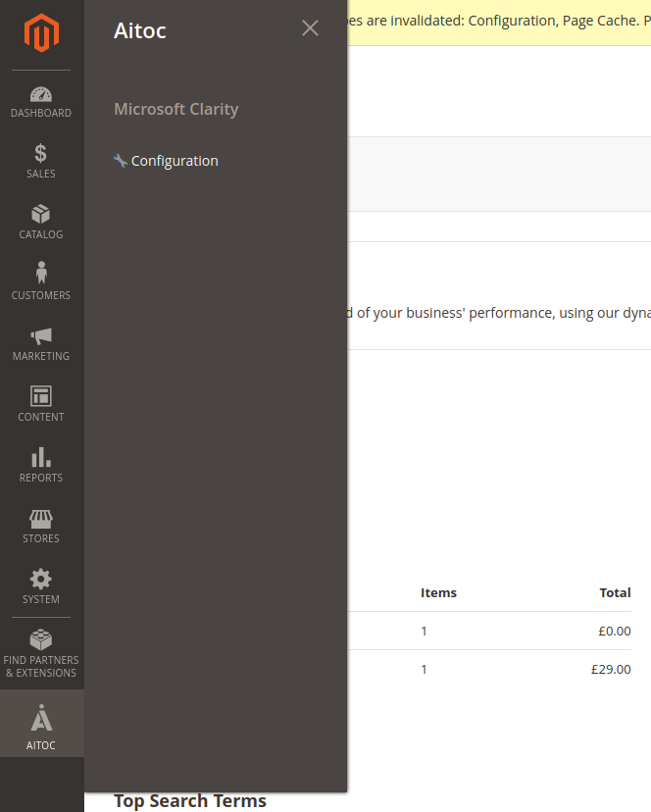Image resolution: width=651 pixels, height=812 pixels.
Task: Click items count in the £0.00 row
Action: 424,631
